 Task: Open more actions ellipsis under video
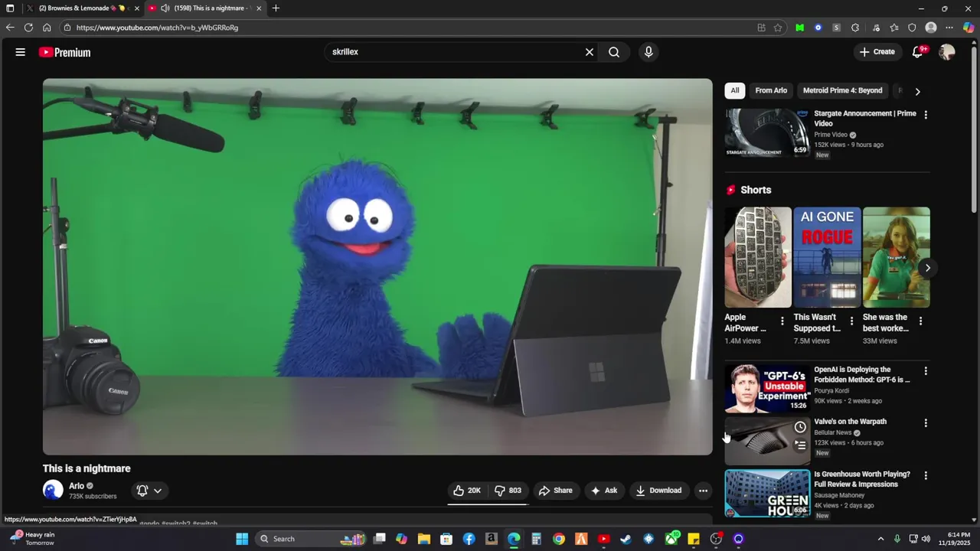click(703, 491)
